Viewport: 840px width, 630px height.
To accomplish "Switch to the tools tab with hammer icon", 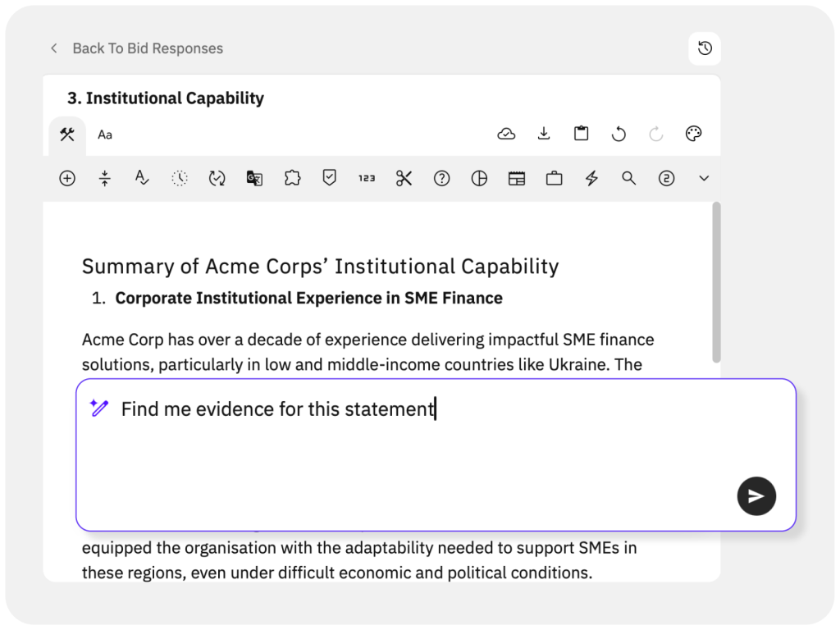I will (x=67, y=135).
